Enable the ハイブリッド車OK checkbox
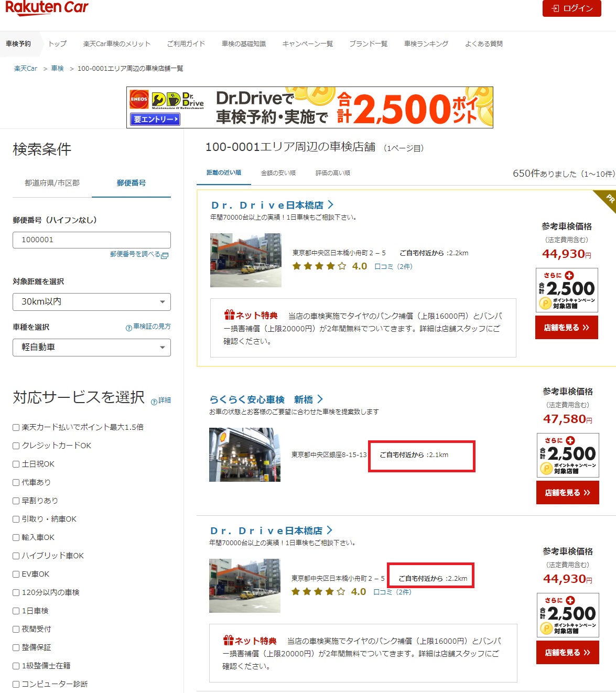The width and height of the screenshot is (616, 693). pyautogui.click(x=16, y=556)
